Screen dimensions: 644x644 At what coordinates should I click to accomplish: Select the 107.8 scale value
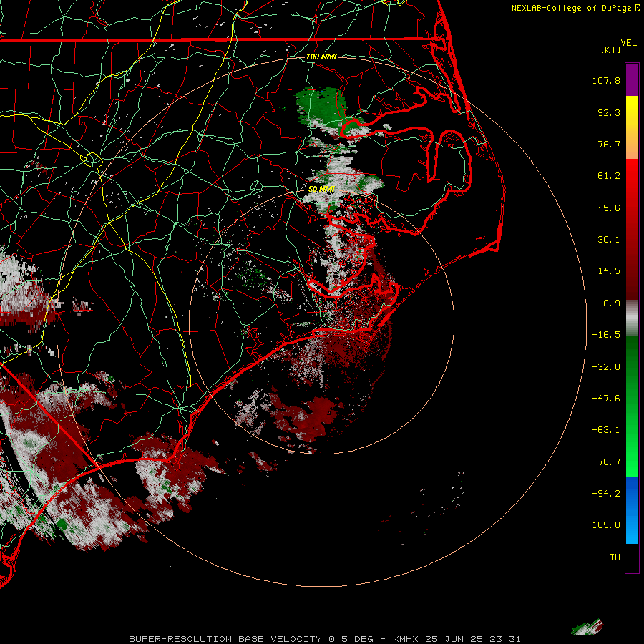pos(606,80)
